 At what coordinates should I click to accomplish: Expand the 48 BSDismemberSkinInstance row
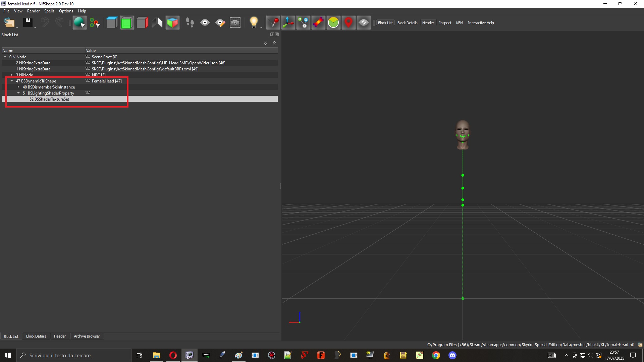click(x=18, y=87)
